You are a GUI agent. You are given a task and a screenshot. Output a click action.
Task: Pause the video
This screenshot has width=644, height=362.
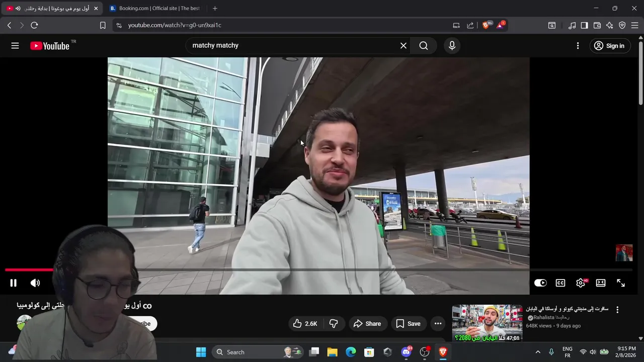point(14,283)
